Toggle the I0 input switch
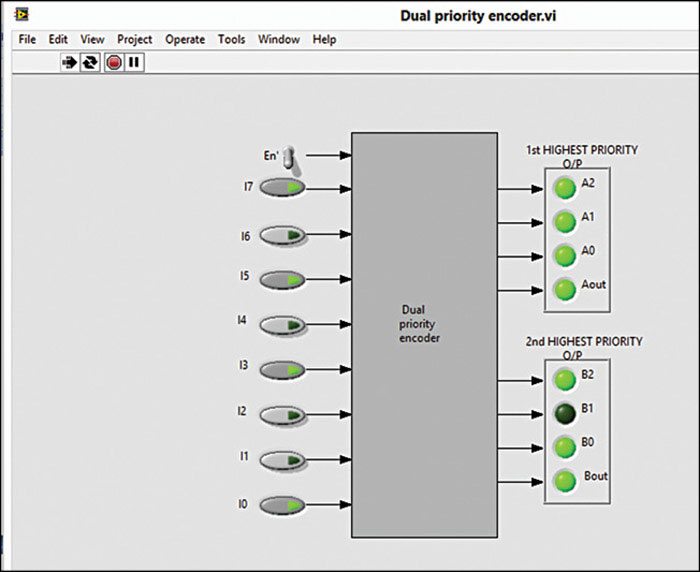This screenshot has width=700, height=572. pos(283,506)
